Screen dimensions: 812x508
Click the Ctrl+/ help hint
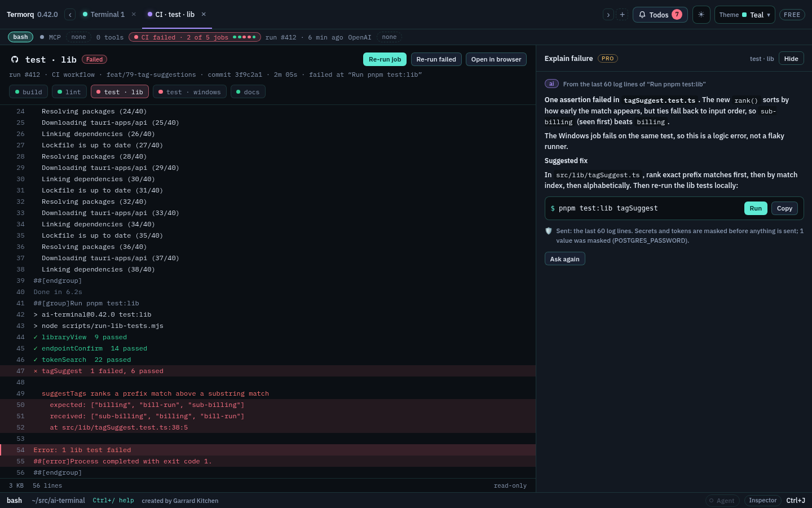[113, 501]
